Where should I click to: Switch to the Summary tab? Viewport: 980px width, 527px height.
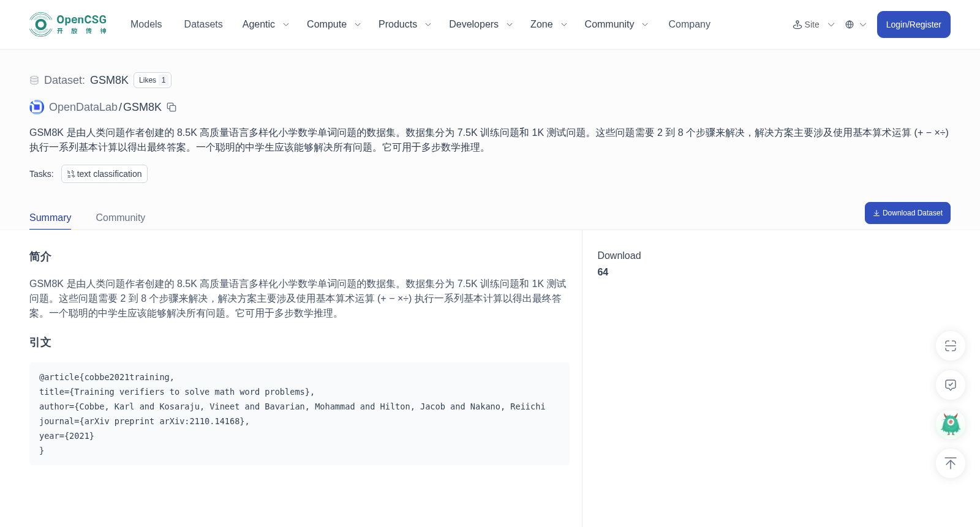50,217
